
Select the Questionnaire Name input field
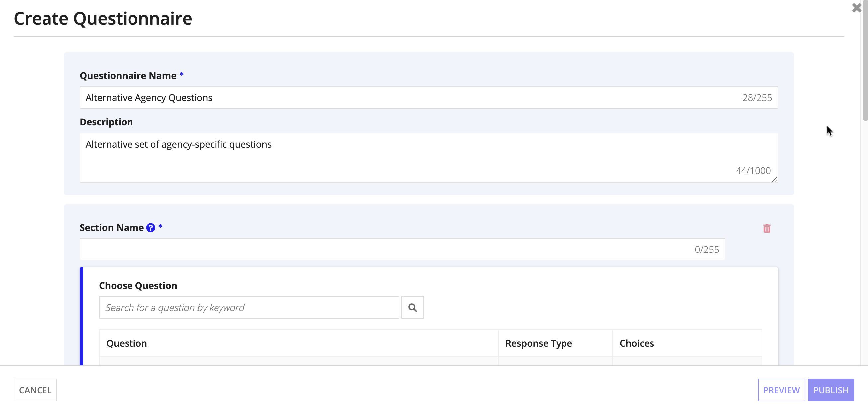pyautogui.click(x=428, y=97)
